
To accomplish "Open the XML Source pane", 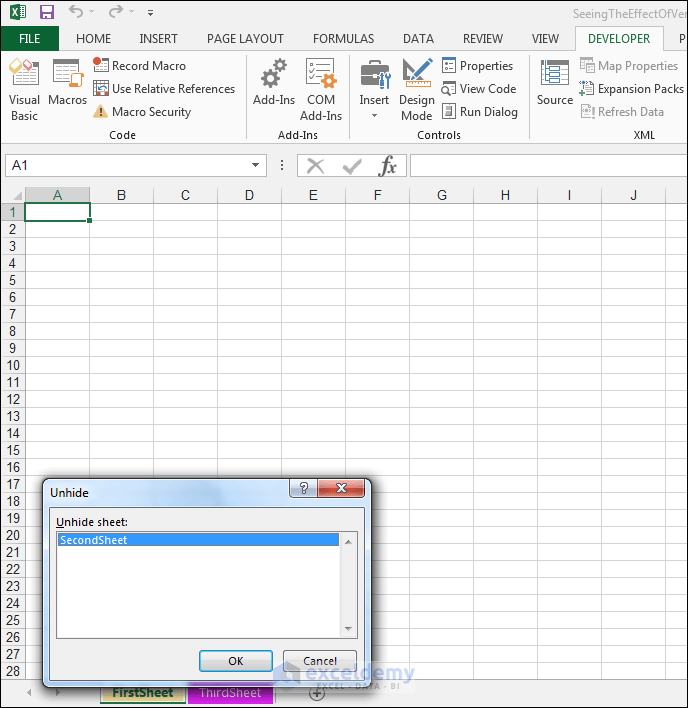I will click(555, 82).
